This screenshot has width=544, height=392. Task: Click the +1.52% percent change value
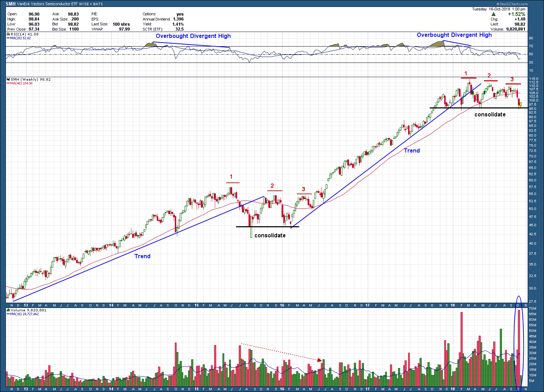[x=517, y=14]
